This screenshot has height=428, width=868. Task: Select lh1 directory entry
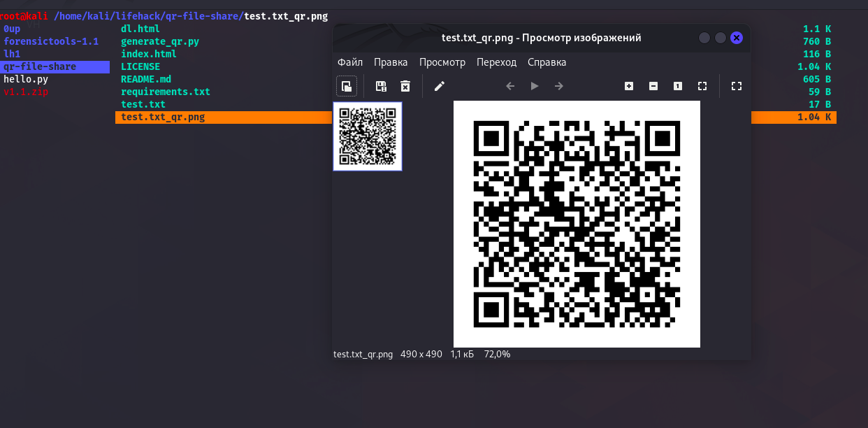[11, 54]
